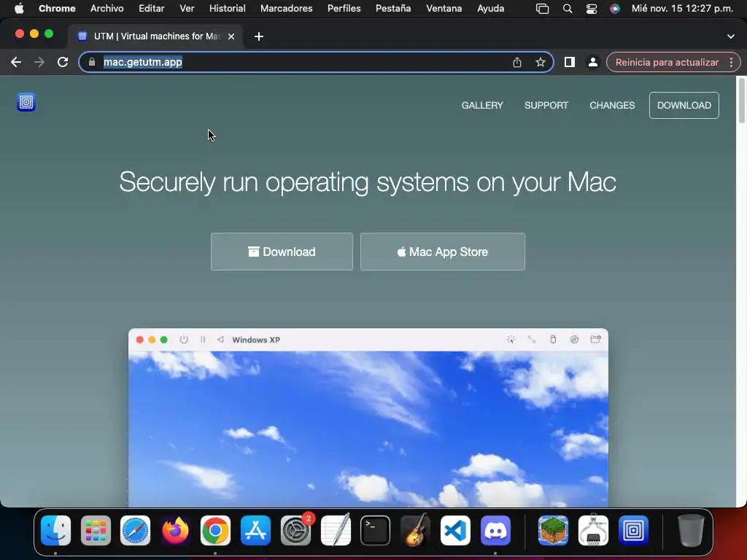Screen dimensions: 747x560
Task: Open the Ventana menu
Action: point(444,8)
